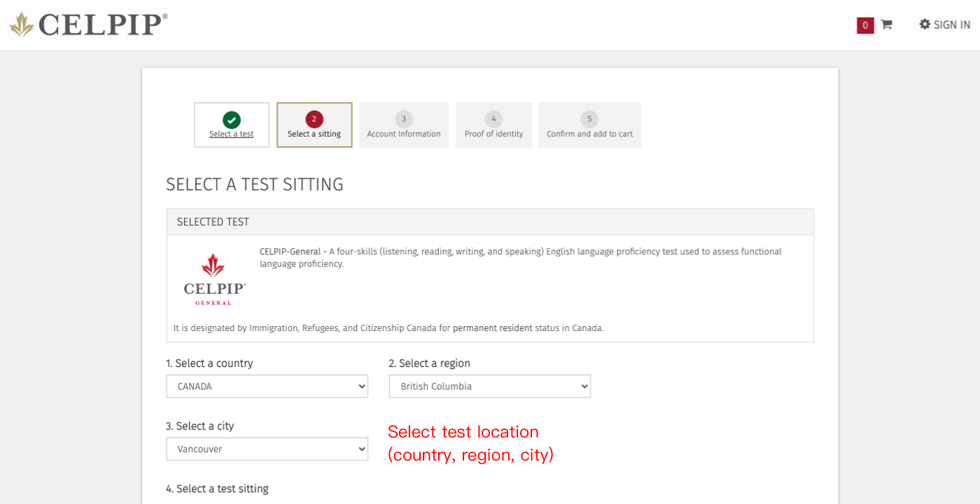Select the 'Select a sitting' step tab

pos(314,134)
